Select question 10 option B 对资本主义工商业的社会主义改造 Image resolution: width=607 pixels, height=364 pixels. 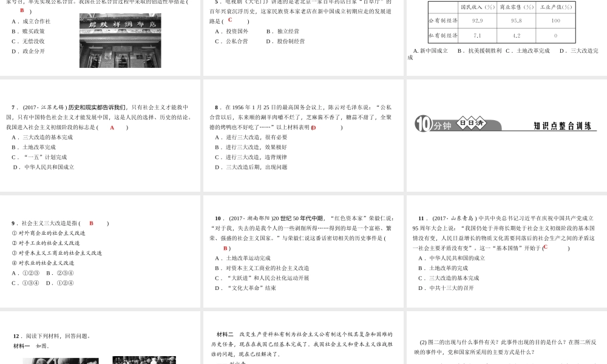click(x=262, y=268)
